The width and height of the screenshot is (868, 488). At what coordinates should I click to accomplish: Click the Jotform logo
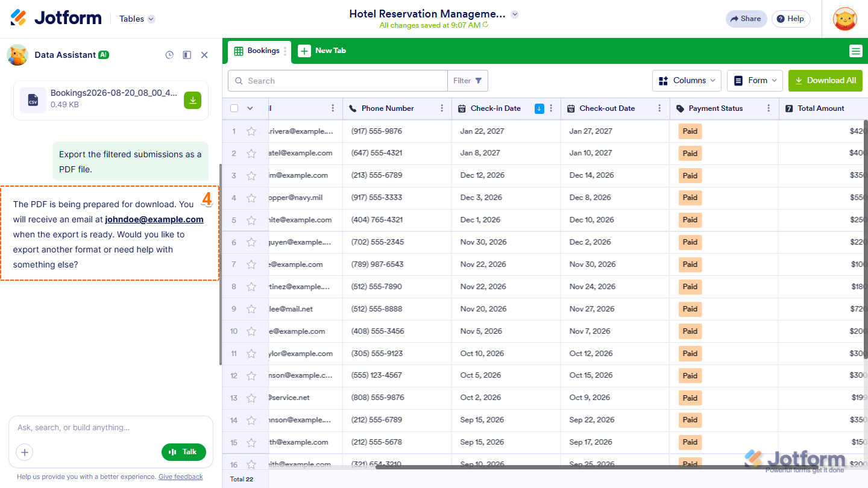point(56,18)
